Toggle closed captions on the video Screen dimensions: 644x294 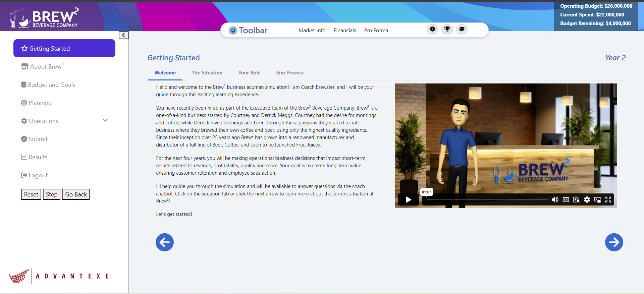566,200
